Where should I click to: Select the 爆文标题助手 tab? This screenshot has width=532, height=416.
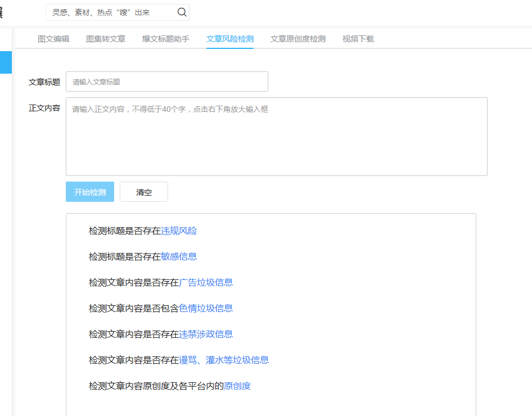pos(166,39)
